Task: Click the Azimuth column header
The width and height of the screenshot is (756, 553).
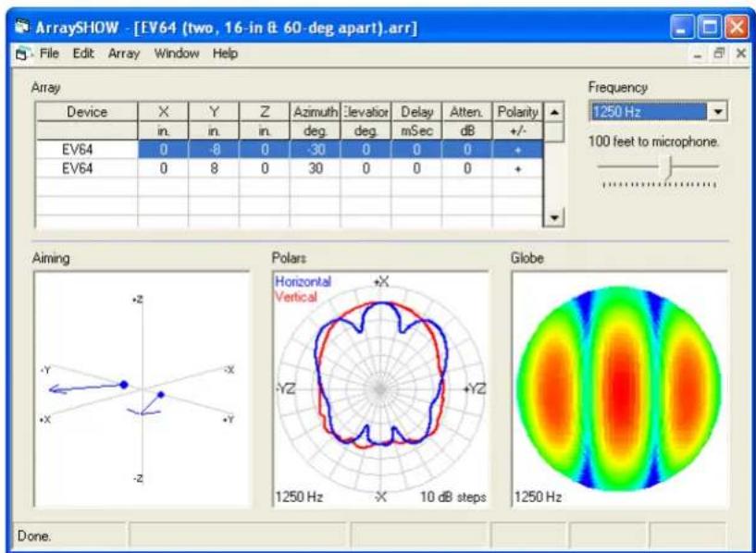Action: (316, 112)
